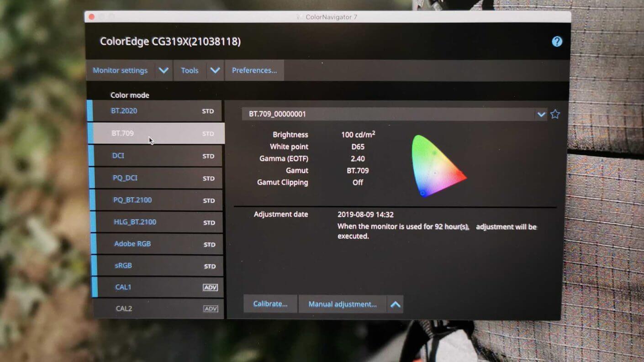Switch to the DCI color mode

pos(155,156)
